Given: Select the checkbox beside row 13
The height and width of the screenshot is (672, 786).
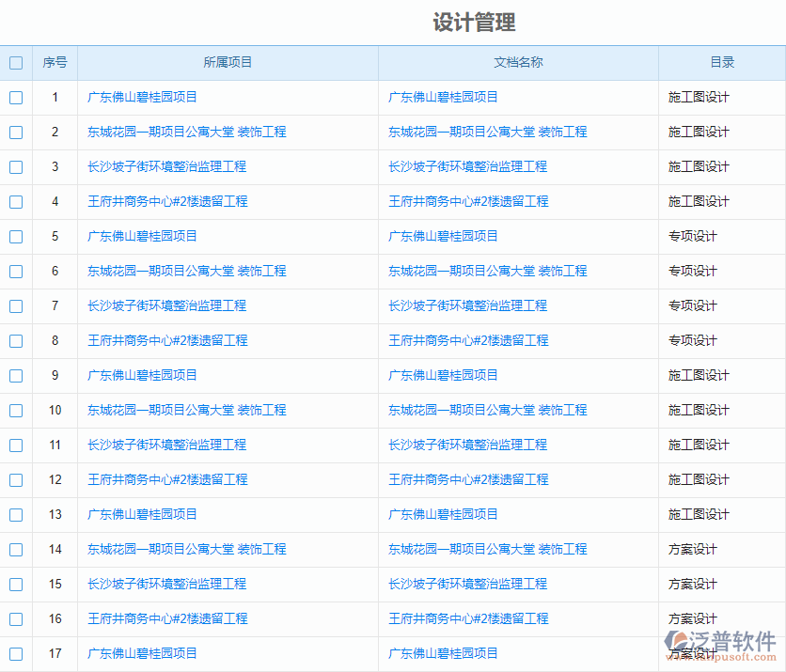Looking at the screenshot, I should (15, 514).
